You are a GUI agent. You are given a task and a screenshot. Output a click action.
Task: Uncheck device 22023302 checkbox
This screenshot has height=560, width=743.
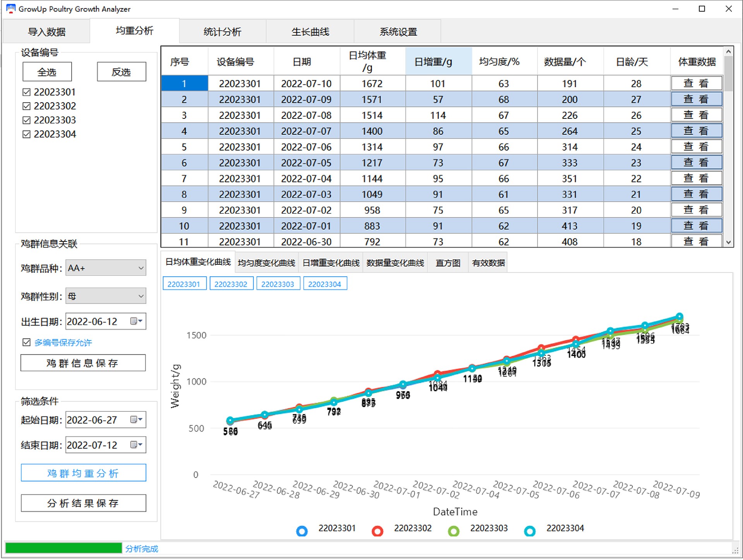point(26,106)
